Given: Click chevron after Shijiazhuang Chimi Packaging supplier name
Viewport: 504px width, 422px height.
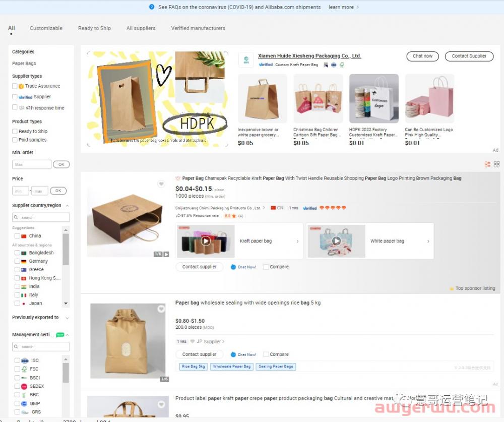Looking at the screenshot, I should tap(264, 208).
